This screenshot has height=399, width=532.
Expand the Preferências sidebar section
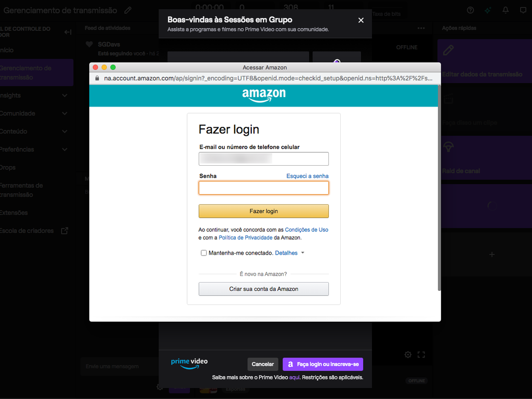coord(64,150)
